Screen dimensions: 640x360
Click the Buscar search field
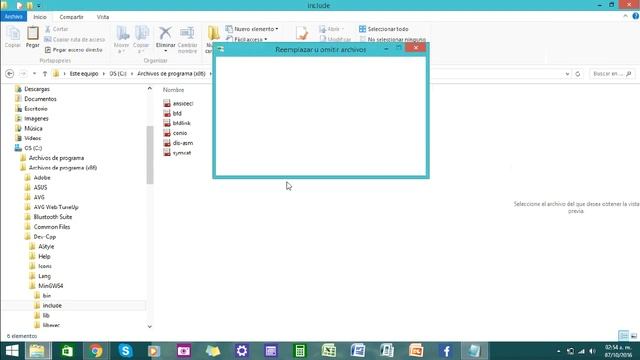[611, 74]
